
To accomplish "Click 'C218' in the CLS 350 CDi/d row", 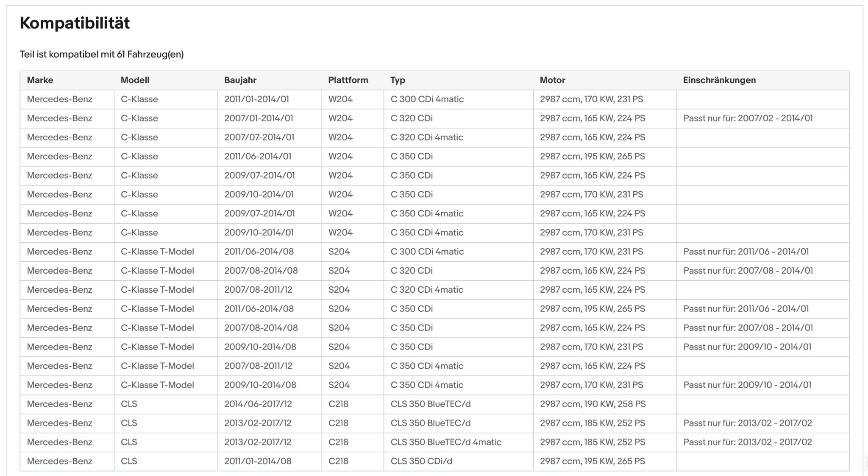I will (x=338, y=461).
